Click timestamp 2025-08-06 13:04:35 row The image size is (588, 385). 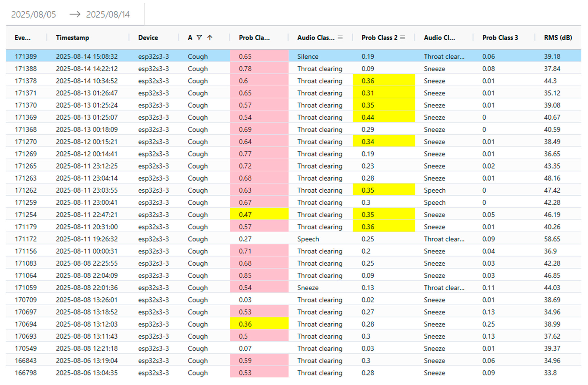pyautogui.click(x=87, y=373)
